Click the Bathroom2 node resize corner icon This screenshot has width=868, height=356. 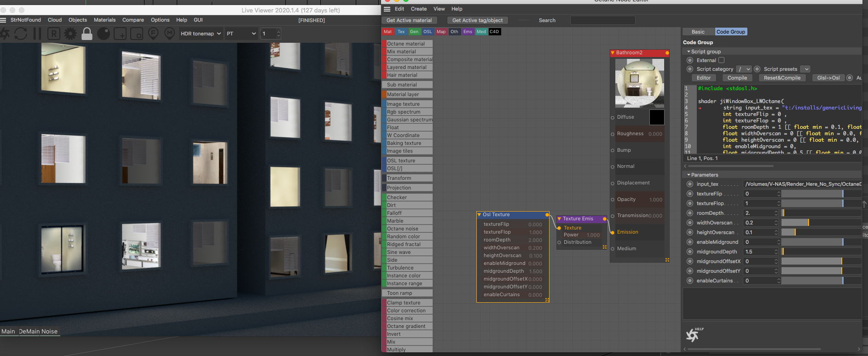[x=667, y=260]
